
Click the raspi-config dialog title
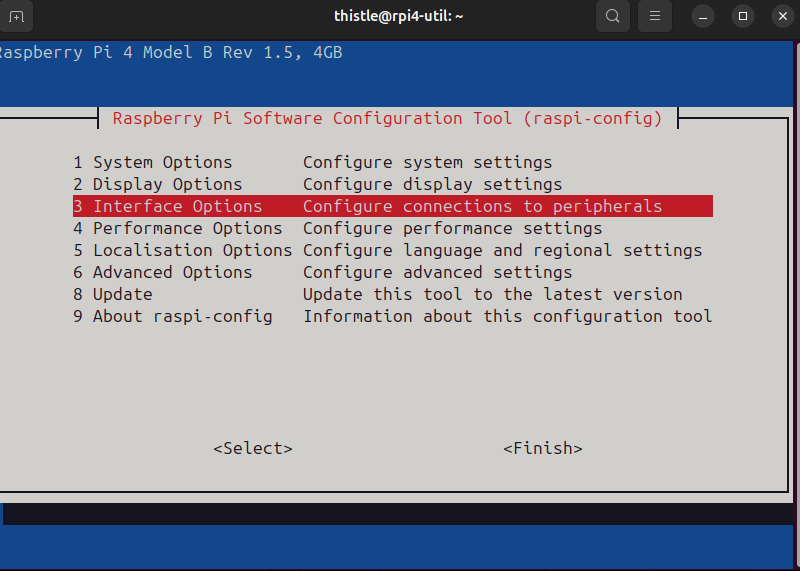coord(387,118)
